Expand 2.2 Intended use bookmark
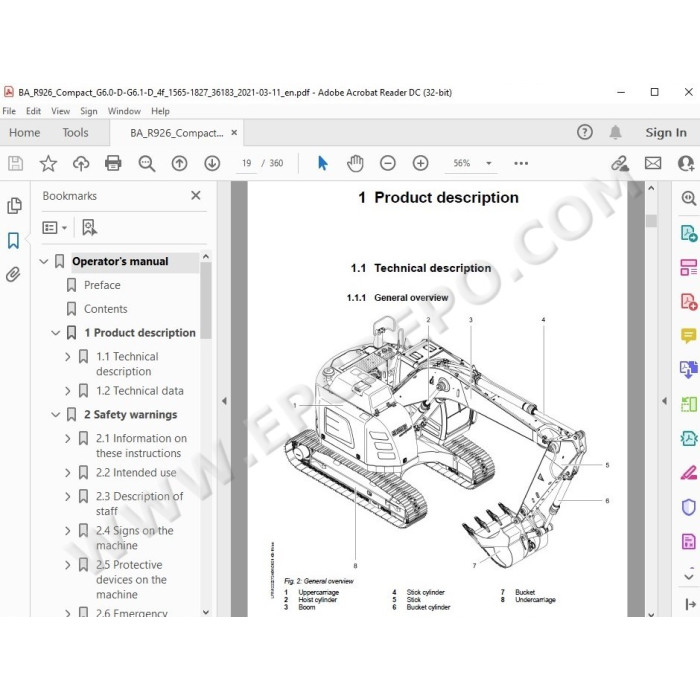This screenshot has height=700, width=700. pos(67,473)
